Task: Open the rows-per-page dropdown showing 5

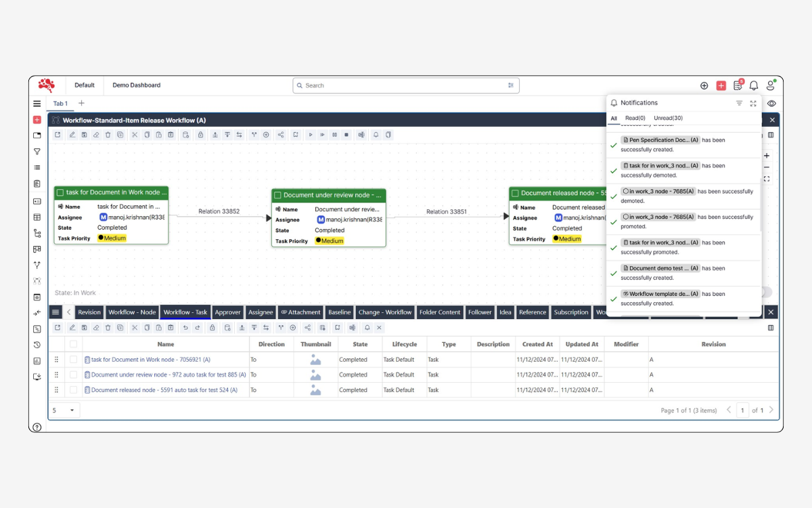Action: click(64, 410)
